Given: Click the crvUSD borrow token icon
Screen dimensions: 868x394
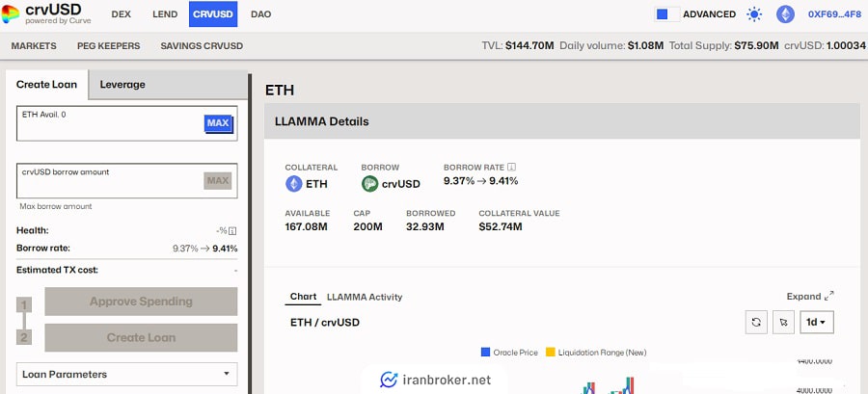Looking at the screenshot, I should coord(369,184).
